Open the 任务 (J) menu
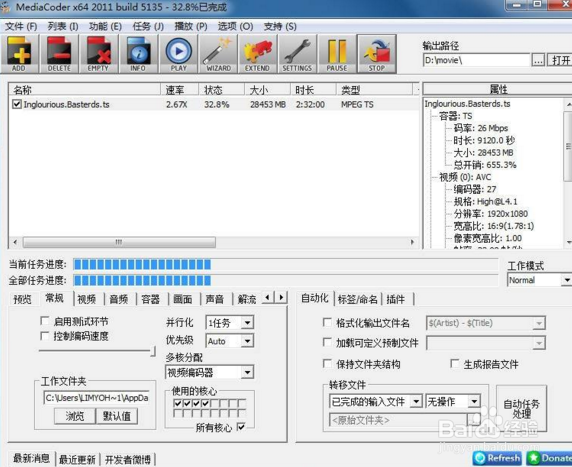This screenshot has width=572, height=467. (x=148, y=27)
